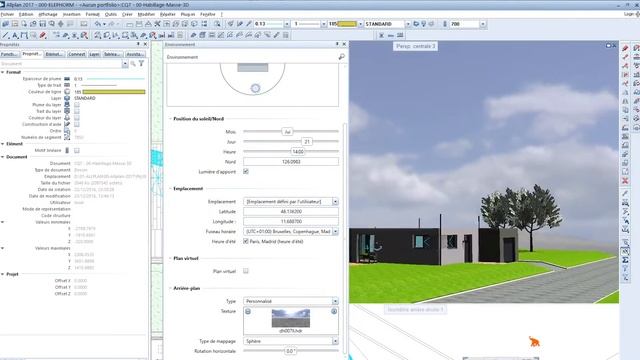Click the right round button on Texture box
The width and height of the screenshot is (640, 360).
334,311
